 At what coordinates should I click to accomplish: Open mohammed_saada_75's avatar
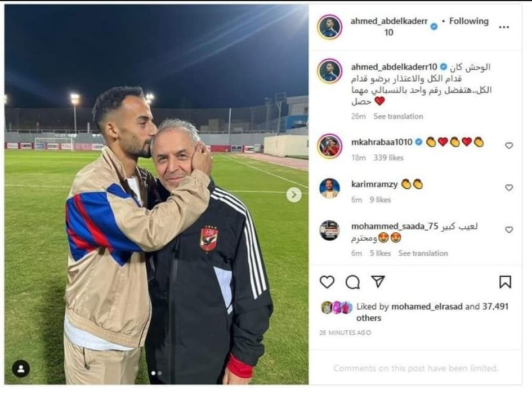tap(330, 230)
